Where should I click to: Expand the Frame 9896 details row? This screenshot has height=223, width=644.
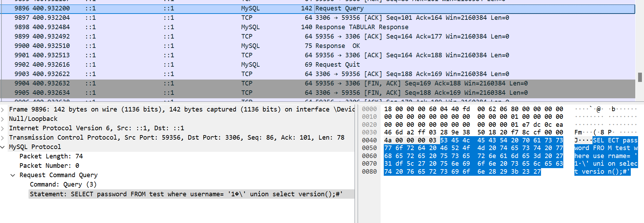point(3,110)
